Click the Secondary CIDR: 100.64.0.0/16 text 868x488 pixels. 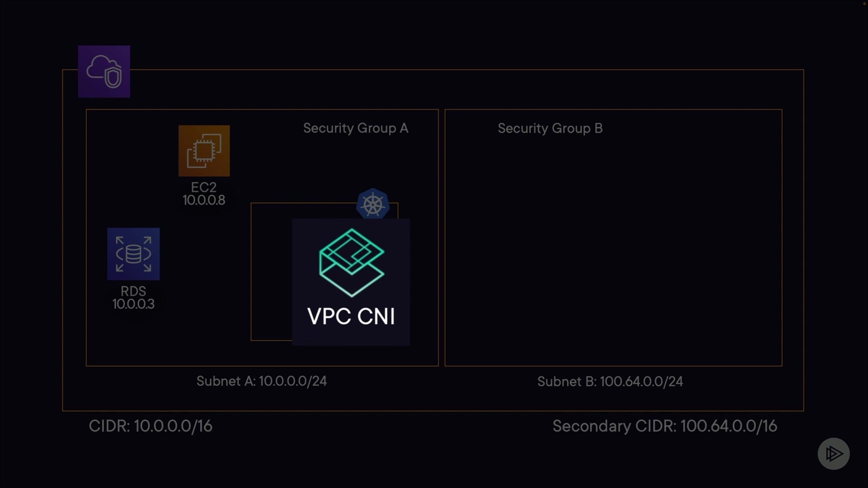coord(665,426)
